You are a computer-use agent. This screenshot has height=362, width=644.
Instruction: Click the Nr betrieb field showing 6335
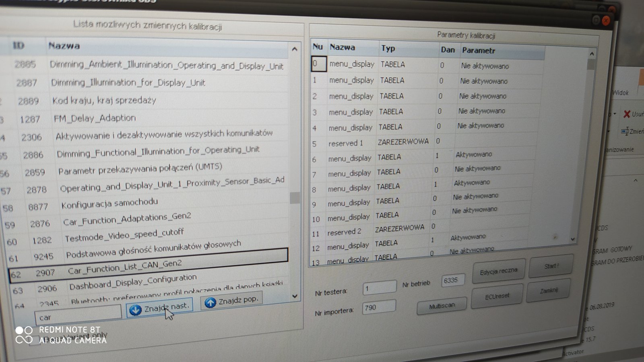[x=452, y=280]
